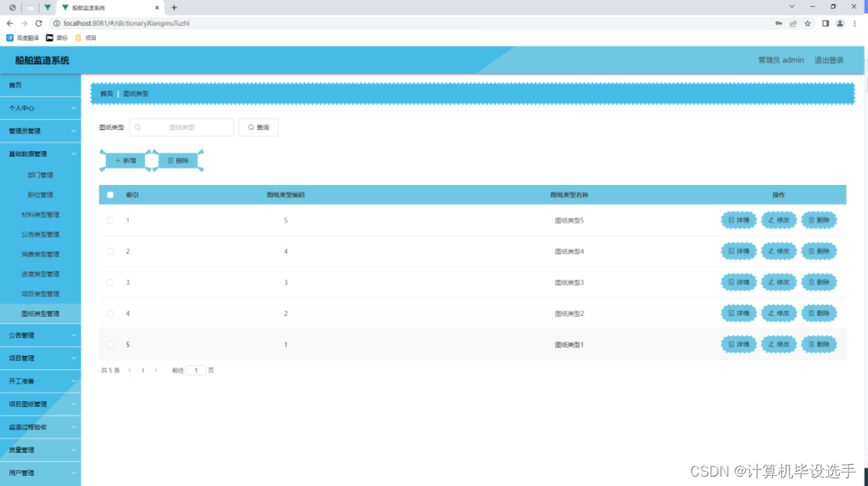Collapse the 基础数据管理 sidebar menu
868x486 pixels.
click(41, 154)
